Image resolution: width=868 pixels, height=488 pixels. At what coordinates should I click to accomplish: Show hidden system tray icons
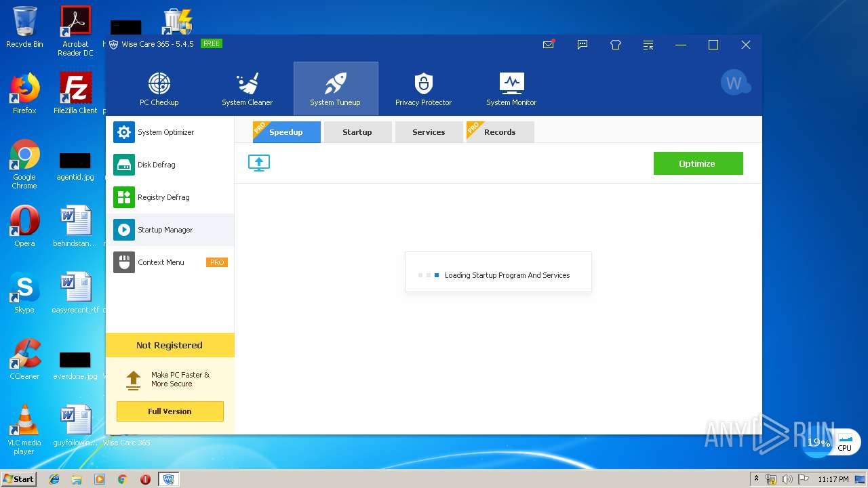pos(756,479)
